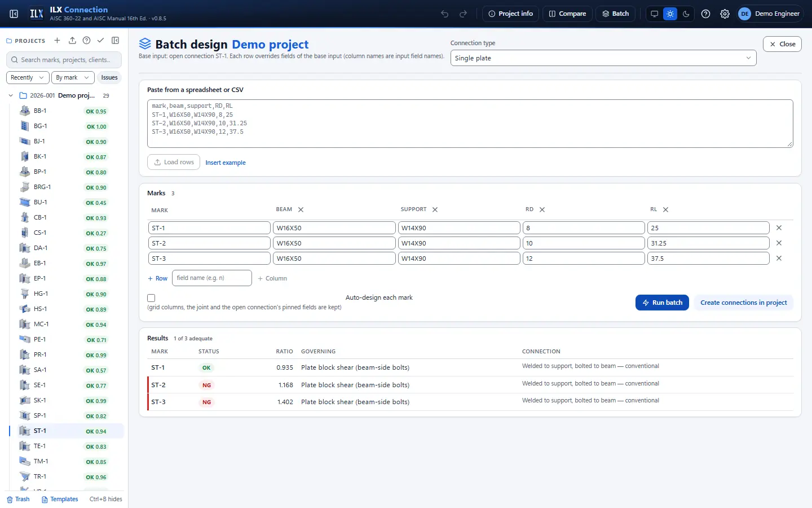The height and width of the screenshot is (508, 812).
Task: Switch to dark theme
Action: (x=686, y=14)
